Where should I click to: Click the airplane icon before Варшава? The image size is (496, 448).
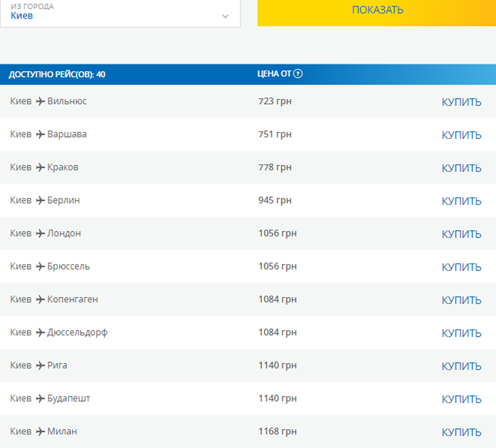[40, 134]
